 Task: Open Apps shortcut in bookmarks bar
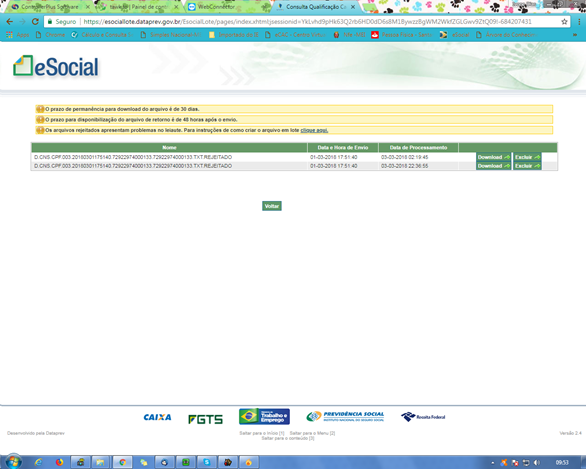pyautogui.click(x=18, y=35)
